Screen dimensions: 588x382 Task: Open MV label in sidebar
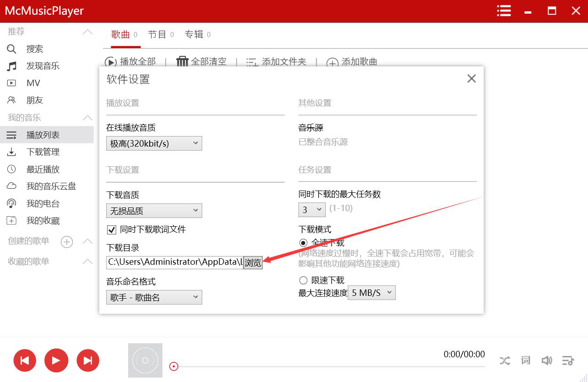(33, 83)
